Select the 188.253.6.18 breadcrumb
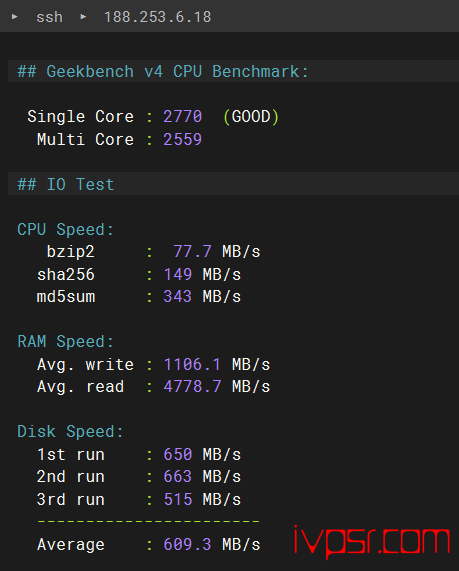Image resolution: width=459 pixels, height=571 pixels. [157, 17]
